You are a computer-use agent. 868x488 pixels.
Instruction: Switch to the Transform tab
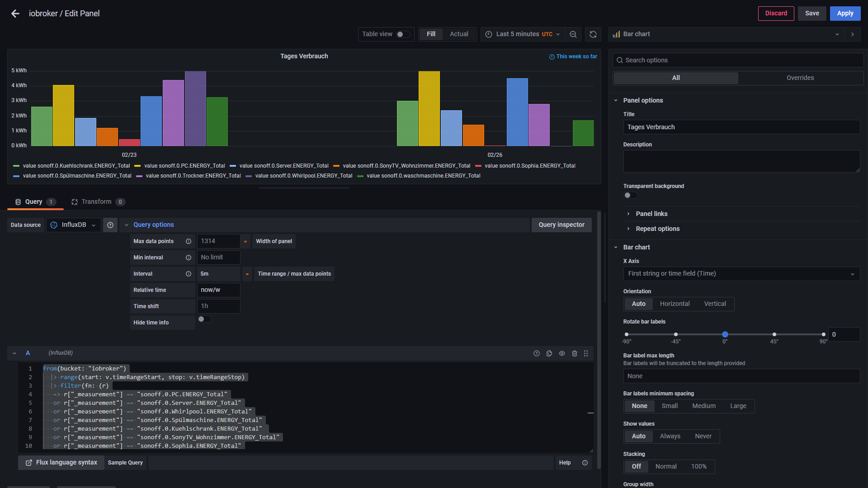click(98, 202)
